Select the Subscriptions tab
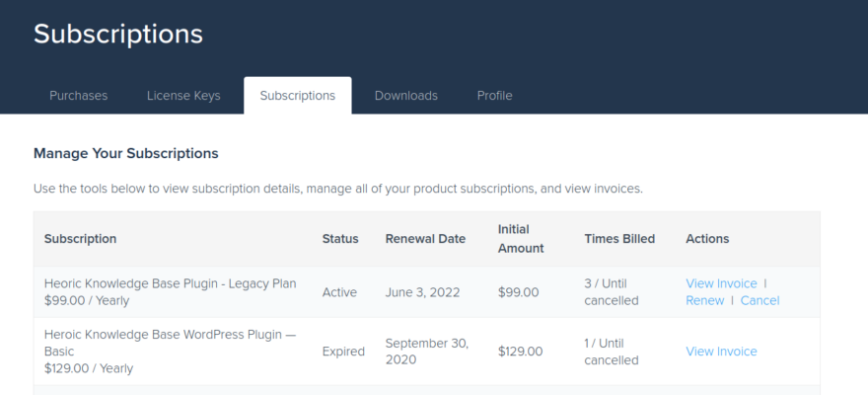 point(297,96)
